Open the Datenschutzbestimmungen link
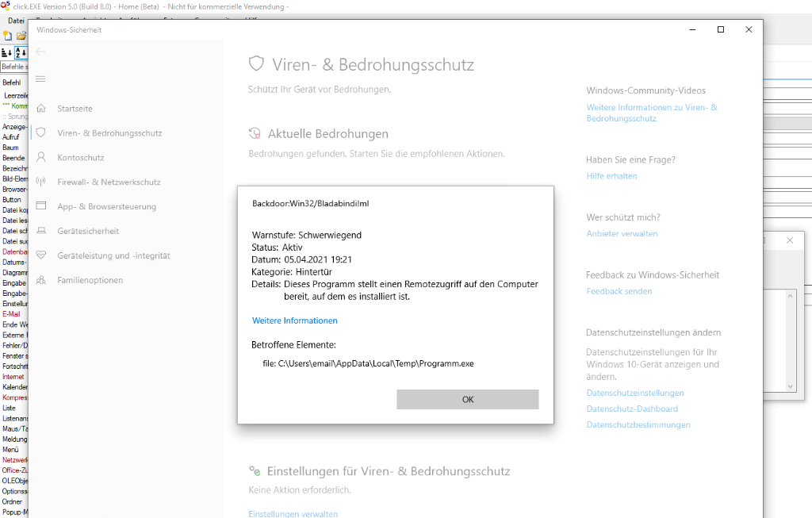 pos(638,424)
